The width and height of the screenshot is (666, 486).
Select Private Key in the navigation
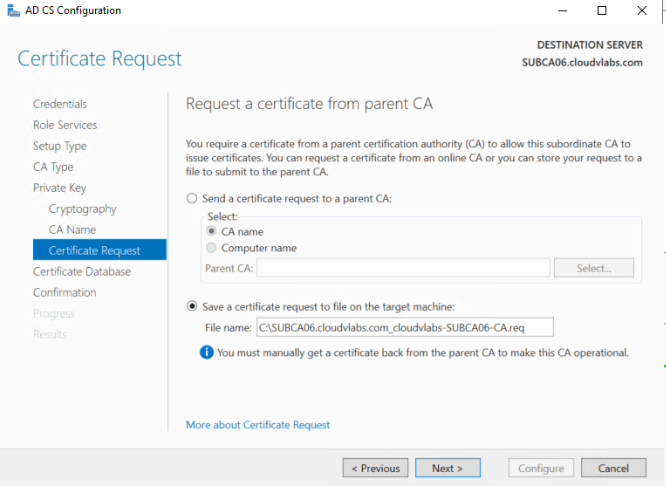59,188
